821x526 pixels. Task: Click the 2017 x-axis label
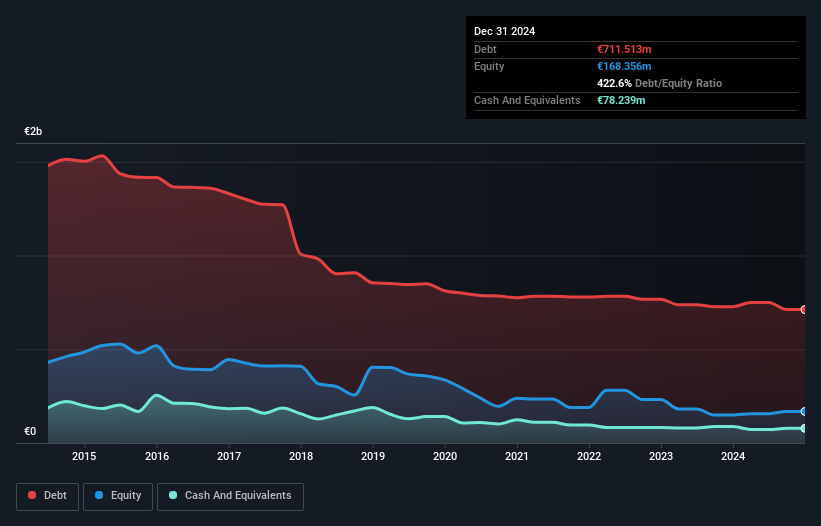pyautogui.click(x=229, y=456)
